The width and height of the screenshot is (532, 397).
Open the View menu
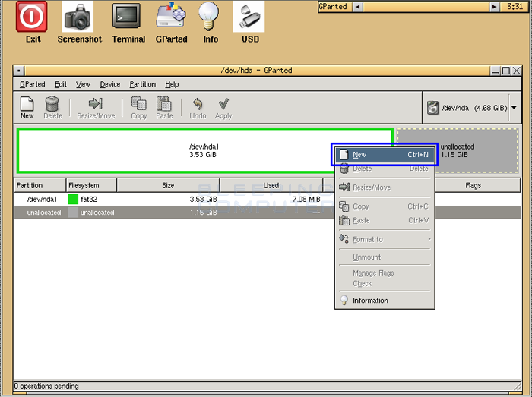click(x=83, y=84)
